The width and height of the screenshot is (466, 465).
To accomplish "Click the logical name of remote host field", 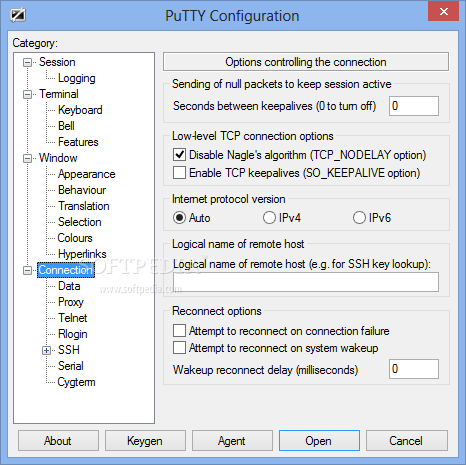I will coord(306,282).
